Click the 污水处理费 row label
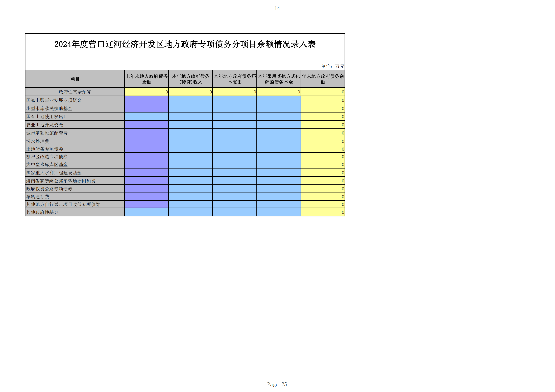 75,141
